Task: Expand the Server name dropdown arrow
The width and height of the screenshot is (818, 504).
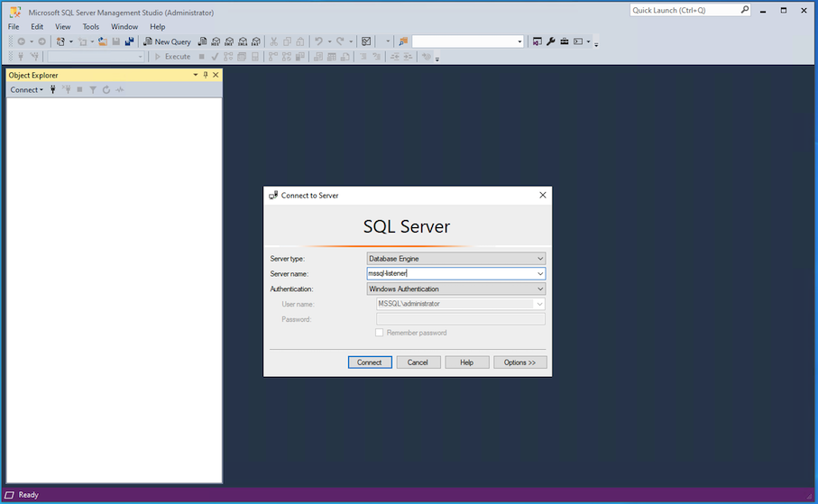Action: (x=540, y=273)
